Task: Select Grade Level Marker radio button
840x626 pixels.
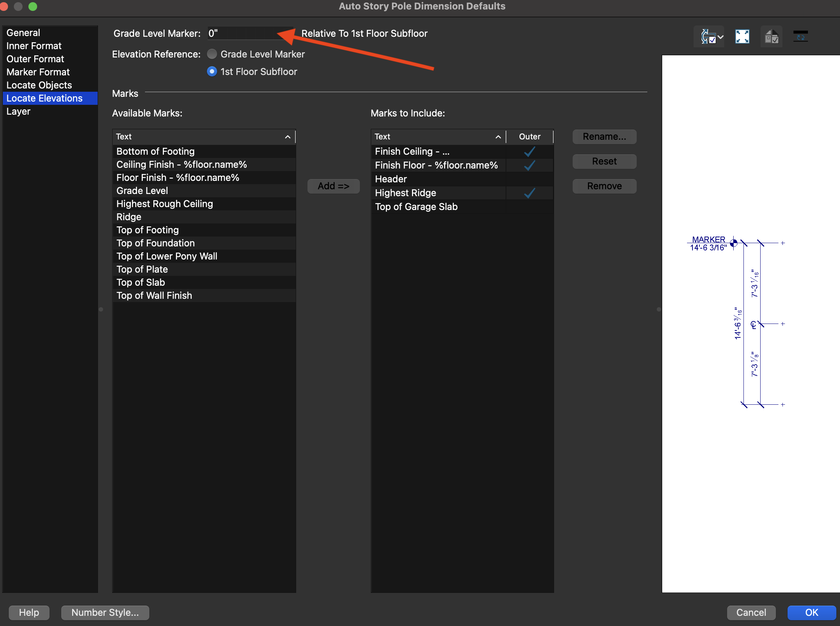Action: coord(212,54)
